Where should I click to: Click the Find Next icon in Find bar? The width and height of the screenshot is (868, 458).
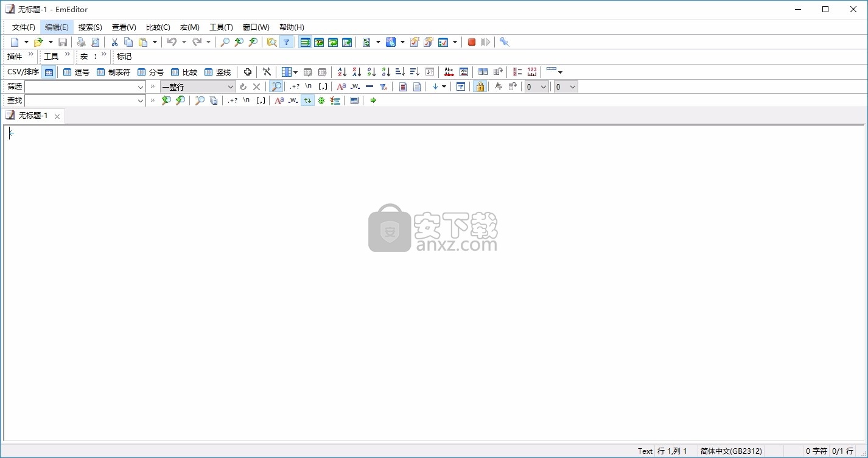[x=180, y=100]
